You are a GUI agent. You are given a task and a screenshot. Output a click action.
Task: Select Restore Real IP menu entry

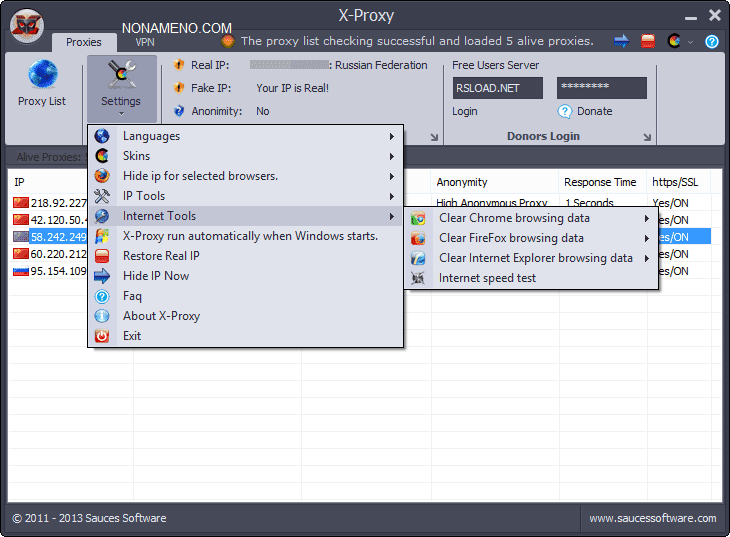[x=161, y=256]
